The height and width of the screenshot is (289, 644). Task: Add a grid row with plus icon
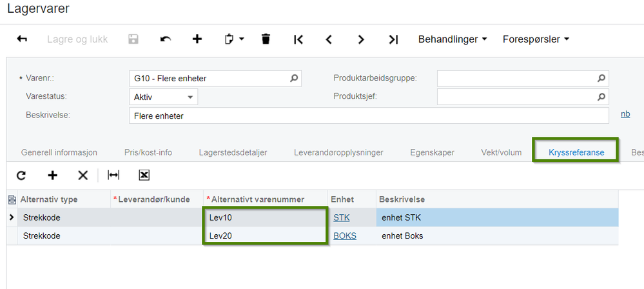(x=53, y=175)
